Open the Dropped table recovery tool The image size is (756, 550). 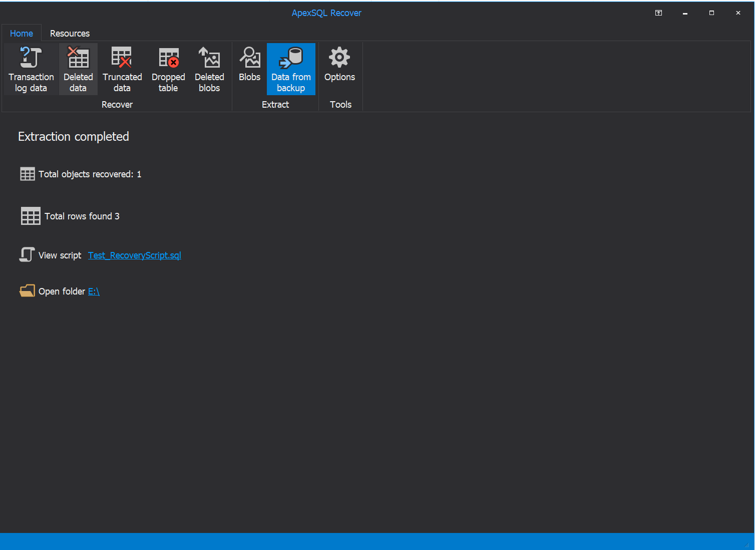coord(168,69)
